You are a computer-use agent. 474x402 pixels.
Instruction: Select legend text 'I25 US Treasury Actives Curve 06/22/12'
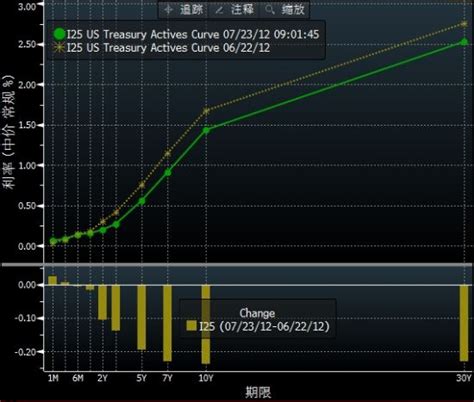168,48
